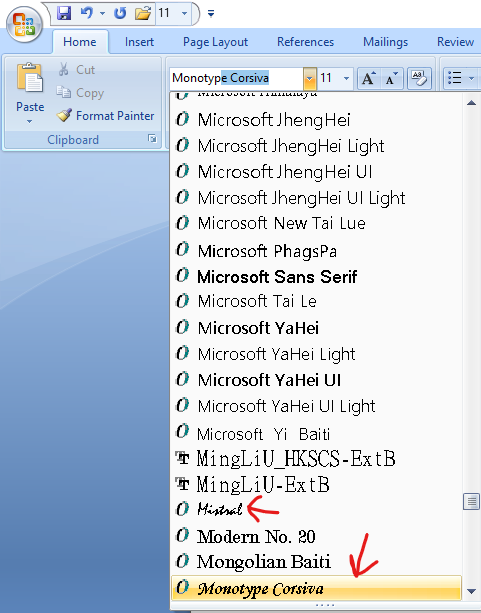Activate Format Painter
This screenshot has height=613, width=481.
coord(105,116)
